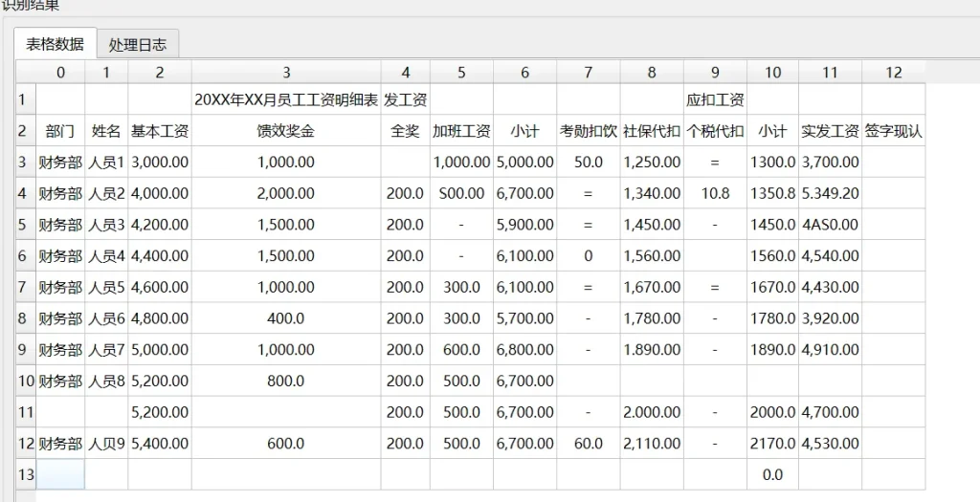This screenshot has height=502, width=980.
Task: Click the 2,000.00 bonus cell
Action: (x=286, y=193)
